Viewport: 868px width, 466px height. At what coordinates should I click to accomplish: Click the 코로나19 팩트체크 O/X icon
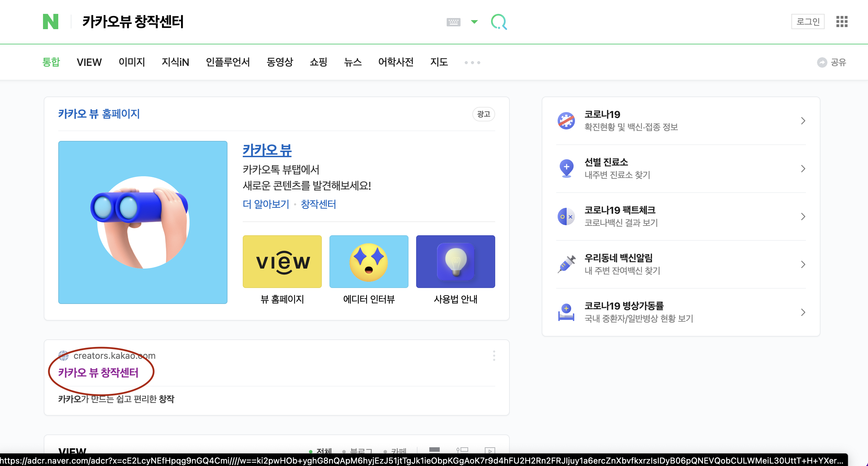pyautogui.click(x=566, y=217)
